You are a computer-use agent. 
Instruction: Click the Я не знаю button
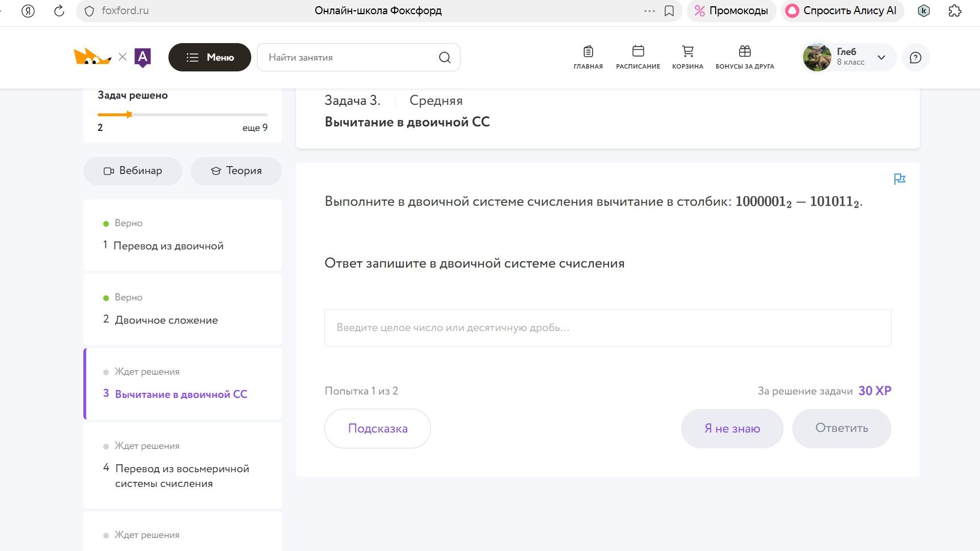[x=732, y=429]
